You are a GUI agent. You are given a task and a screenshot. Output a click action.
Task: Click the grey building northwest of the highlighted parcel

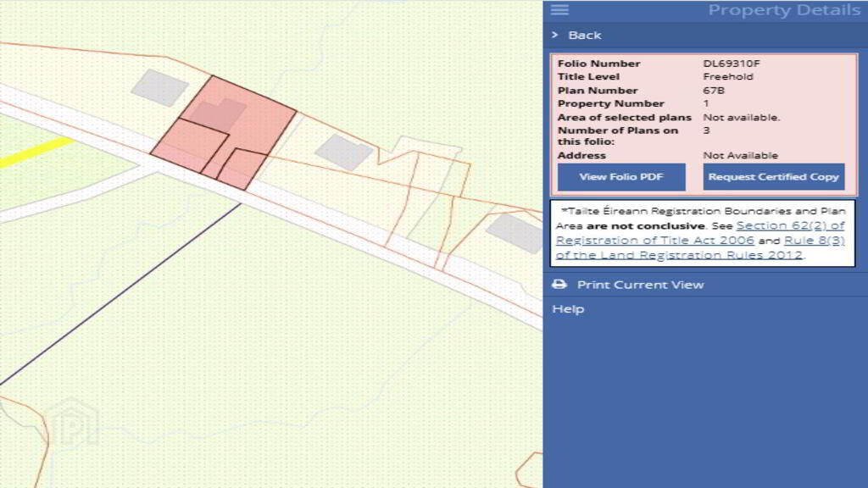pos(159,87)
